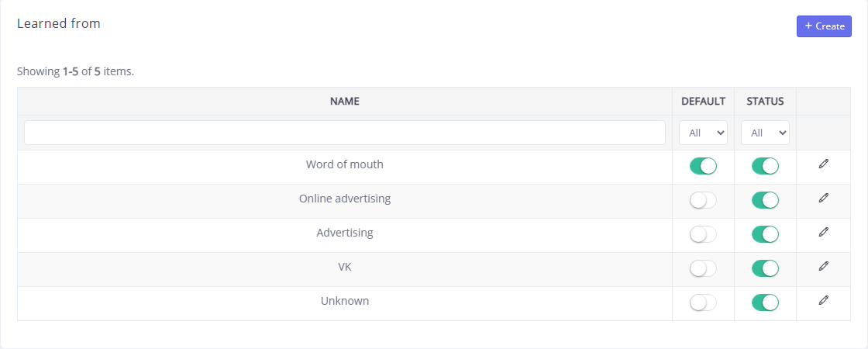Viewport: 868px width, 349px height.
Task: Click the Create button
Action: point(824,26)
